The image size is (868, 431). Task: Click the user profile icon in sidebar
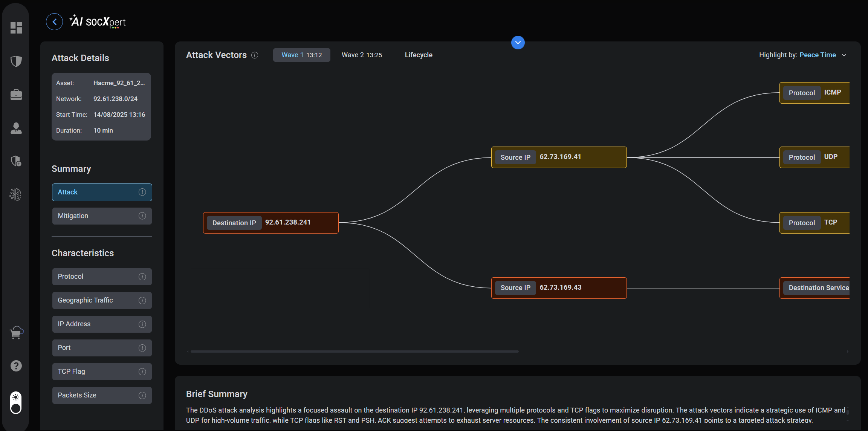click(x=16, y=128)
